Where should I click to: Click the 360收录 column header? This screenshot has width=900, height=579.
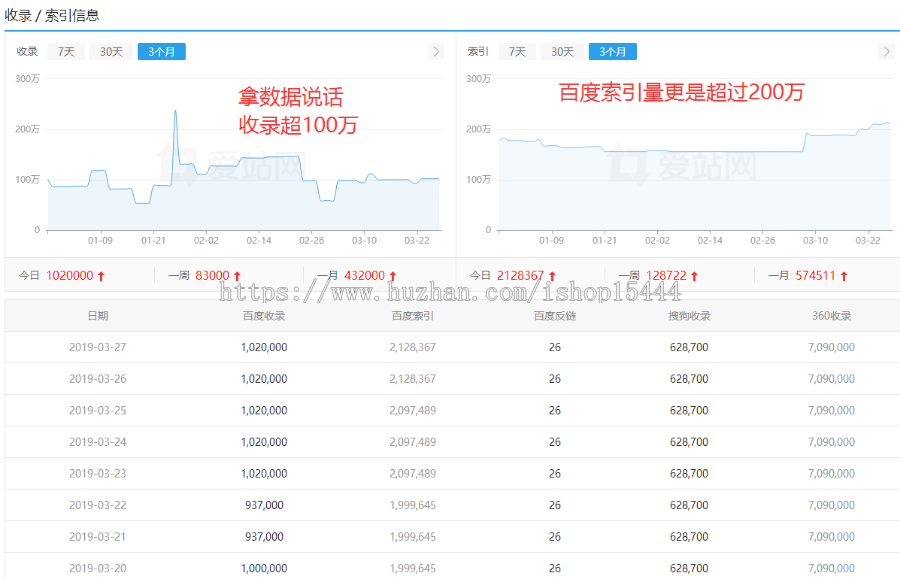point(831,316)
